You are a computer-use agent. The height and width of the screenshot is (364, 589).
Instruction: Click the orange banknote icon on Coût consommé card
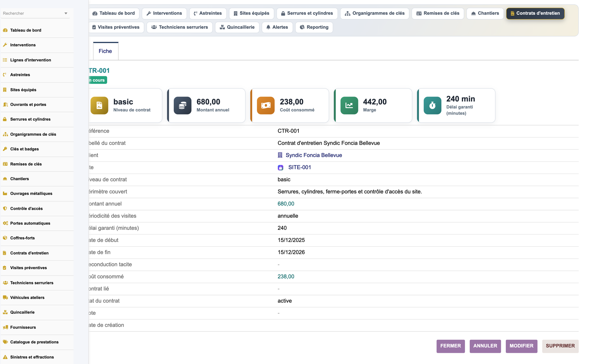[x=266, y=106]
